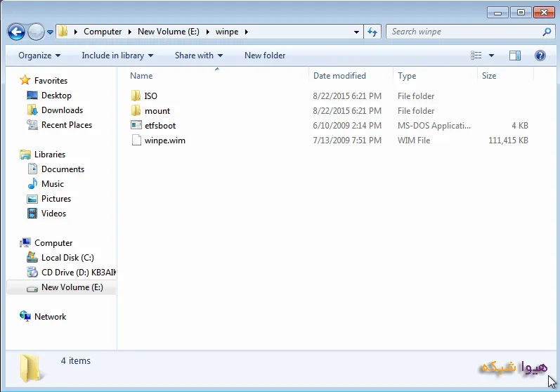Open the Organize menu

click(39, 55)
